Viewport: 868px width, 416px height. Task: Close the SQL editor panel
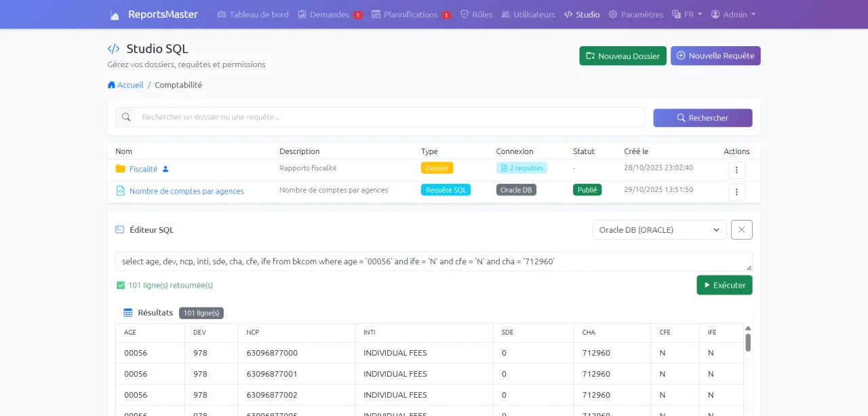[x=742, y=230]
